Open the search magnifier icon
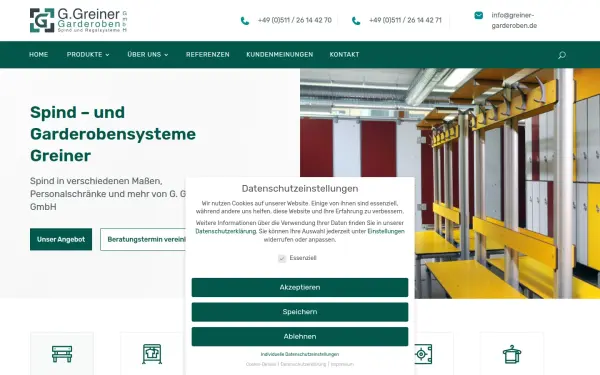The height and width of the screenshot is (375, 600). pos(561,55)
